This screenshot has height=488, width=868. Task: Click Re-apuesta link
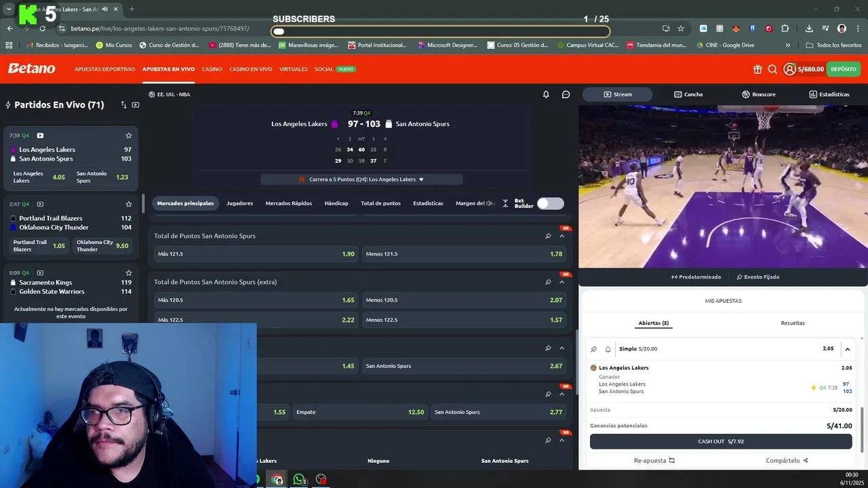(x=654, y=460)
